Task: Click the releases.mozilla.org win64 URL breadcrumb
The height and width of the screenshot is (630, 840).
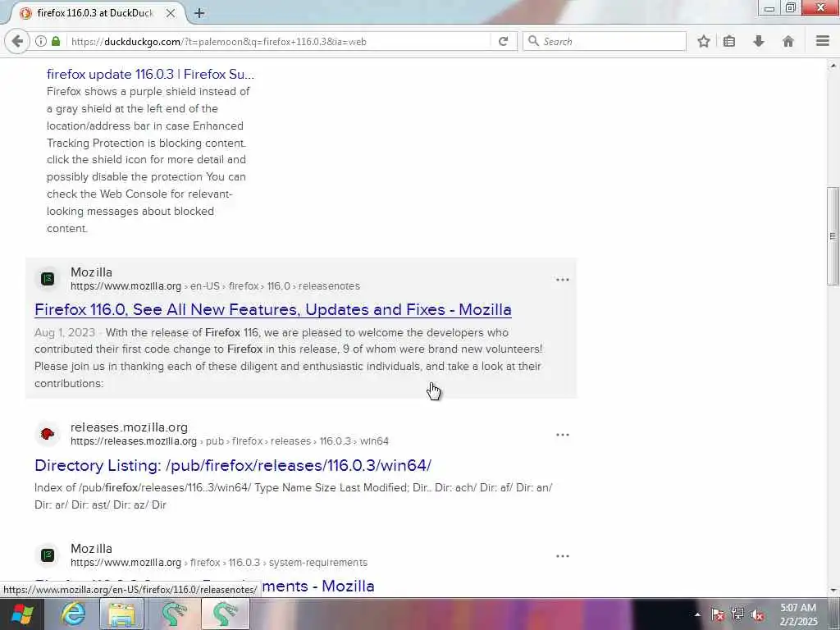Action: tap(230, 441)
